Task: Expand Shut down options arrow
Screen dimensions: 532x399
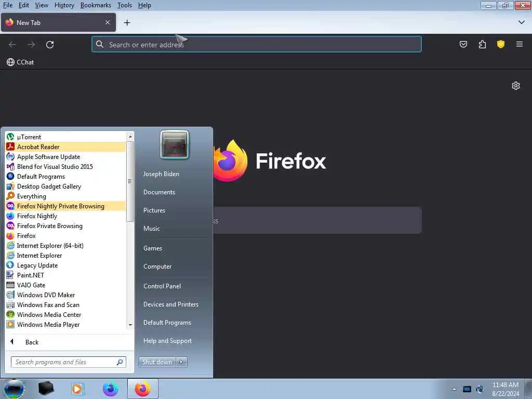Action: click(x=181, y=362)
